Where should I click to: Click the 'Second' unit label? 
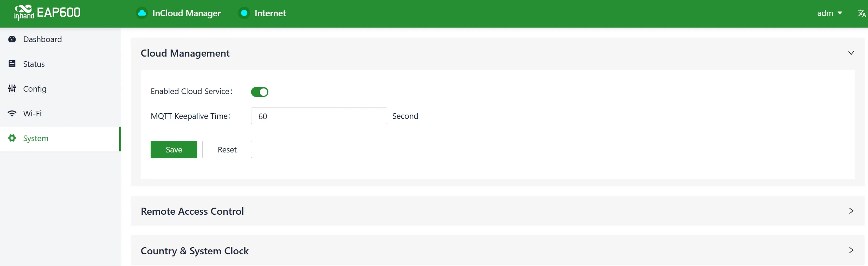click(x=405, y=116)
